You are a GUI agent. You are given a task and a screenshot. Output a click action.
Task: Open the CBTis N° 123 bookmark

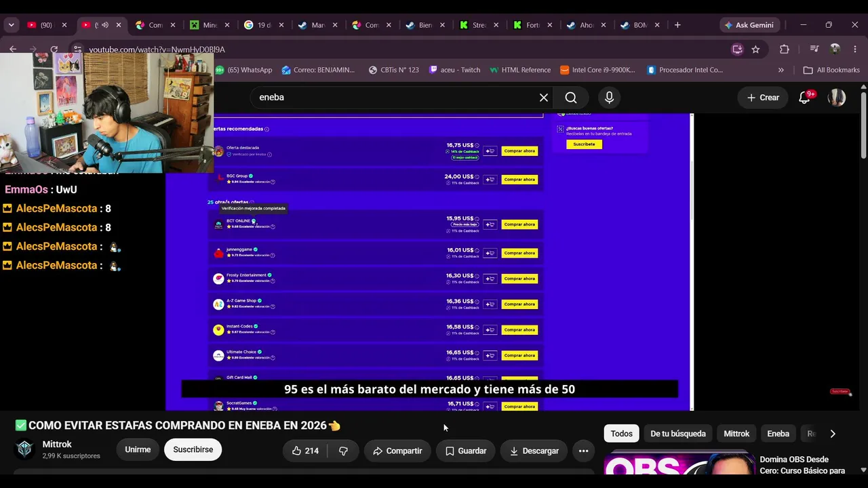pos(393,70)
